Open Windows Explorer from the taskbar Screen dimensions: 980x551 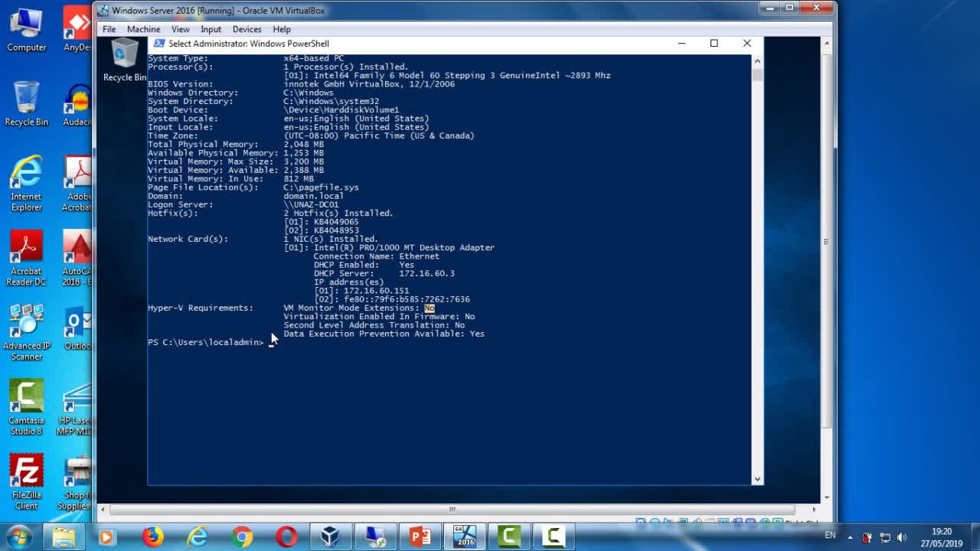[x=64, y=537]
